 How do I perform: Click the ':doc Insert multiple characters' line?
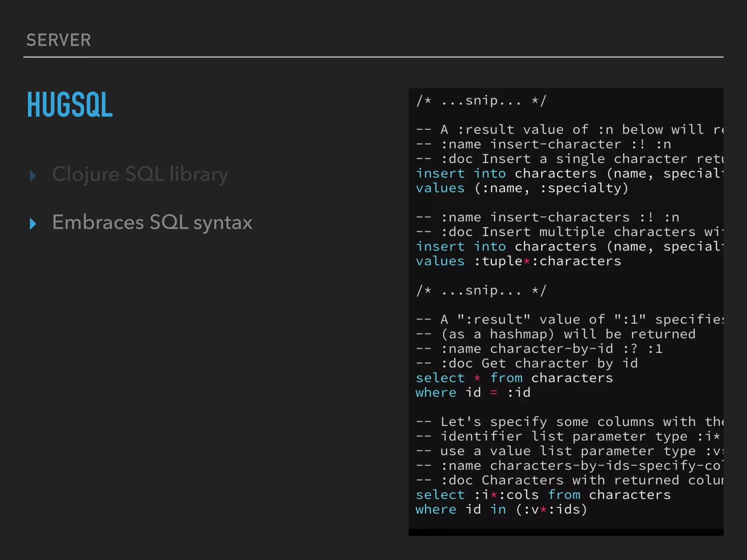click(x=570, y=232)
